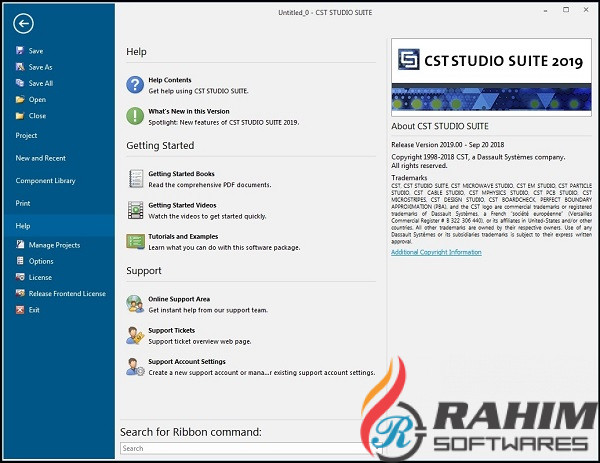Open Online Support Area link

tap(179, 299)
